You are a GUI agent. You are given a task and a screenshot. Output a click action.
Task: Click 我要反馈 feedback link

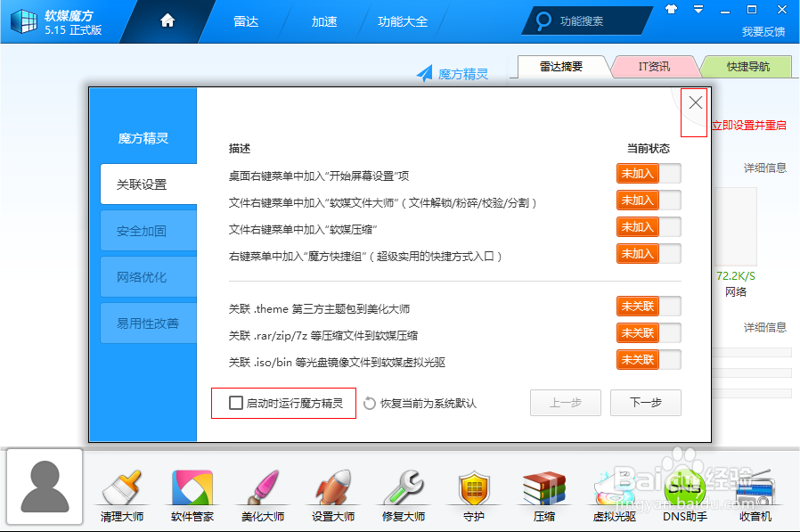coord(763,32)
